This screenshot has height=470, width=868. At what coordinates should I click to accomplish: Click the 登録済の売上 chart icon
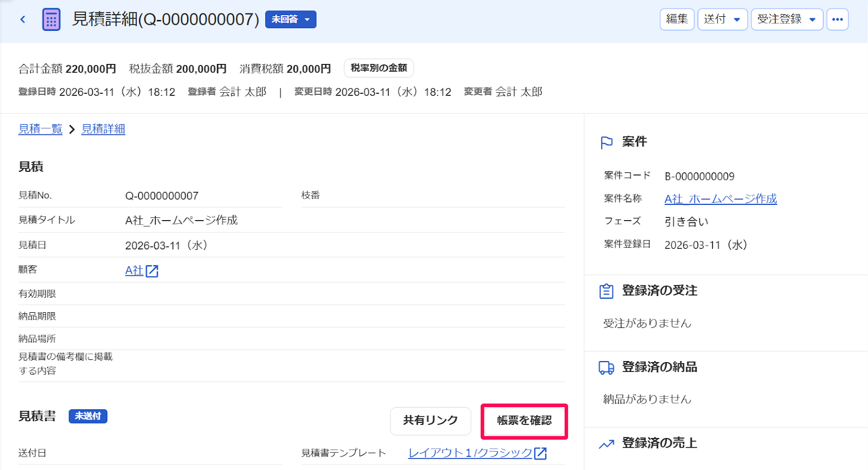[607, 444]
